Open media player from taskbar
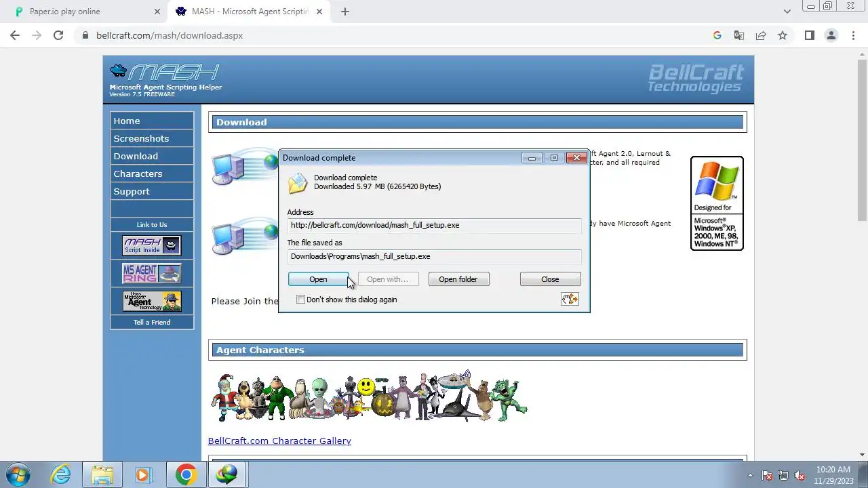The width and height of the screenshot is (868, 488). pyautogui.click(x=142, y=474)
